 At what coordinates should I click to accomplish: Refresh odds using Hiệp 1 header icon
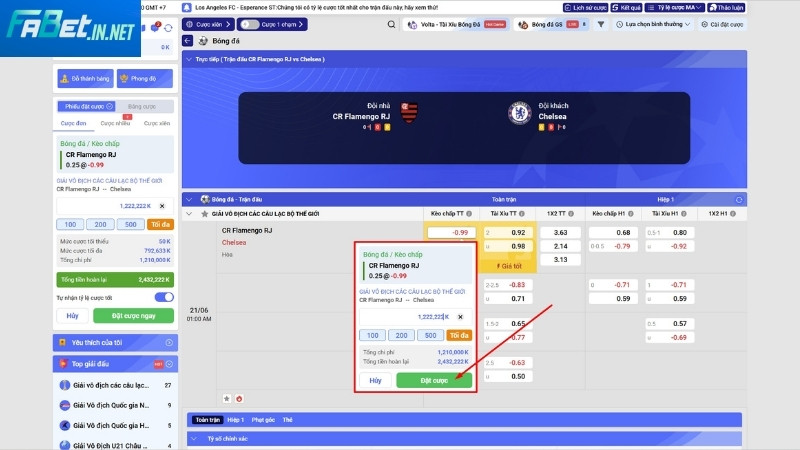click(x=739, y=199)
